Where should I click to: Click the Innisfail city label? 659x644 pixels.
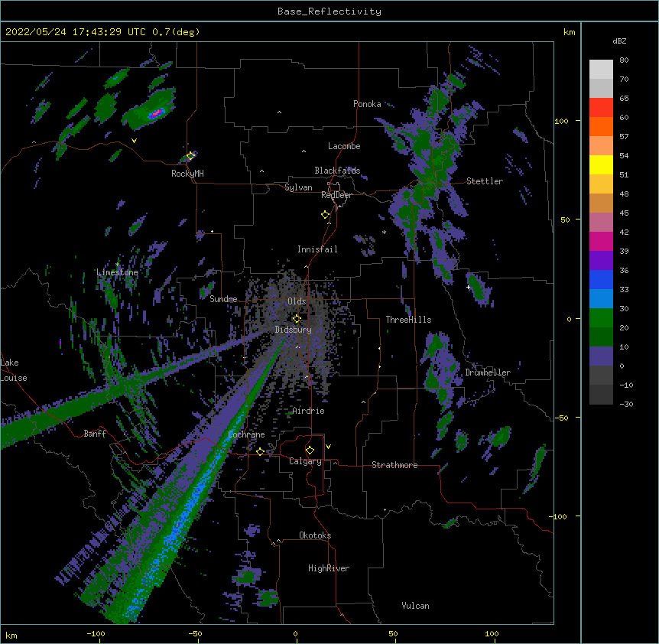317,249
